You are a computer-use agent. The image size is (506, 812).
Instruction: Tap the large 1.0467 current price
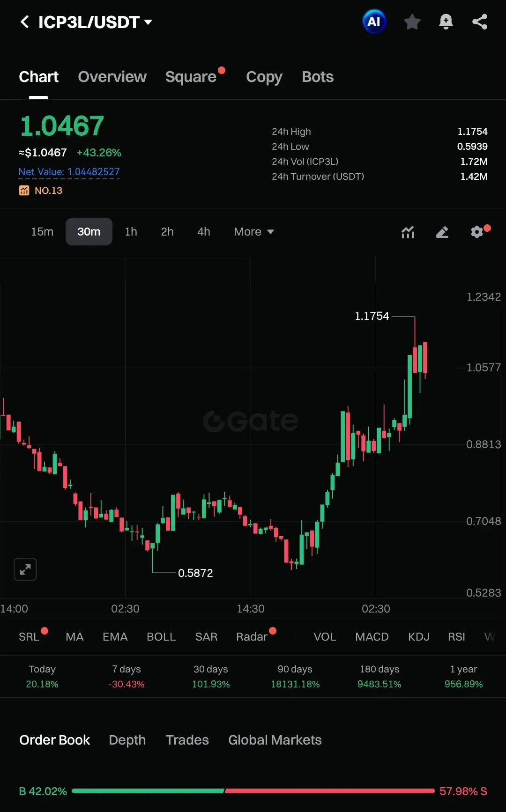(62, 126)
